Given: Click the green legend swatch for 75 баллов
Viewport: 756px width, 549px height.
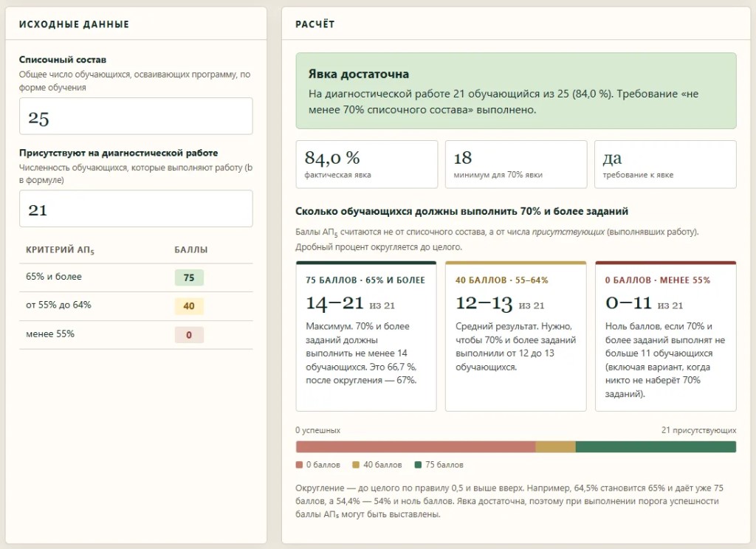Looking at the screenshot, I should (x=418, y=465).
